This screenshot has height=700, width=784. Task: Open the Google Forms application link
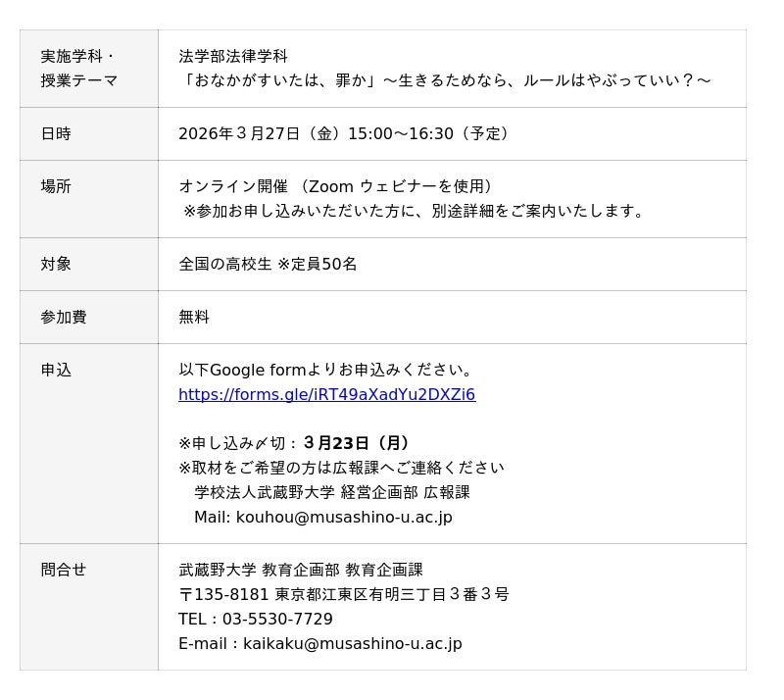326,395
